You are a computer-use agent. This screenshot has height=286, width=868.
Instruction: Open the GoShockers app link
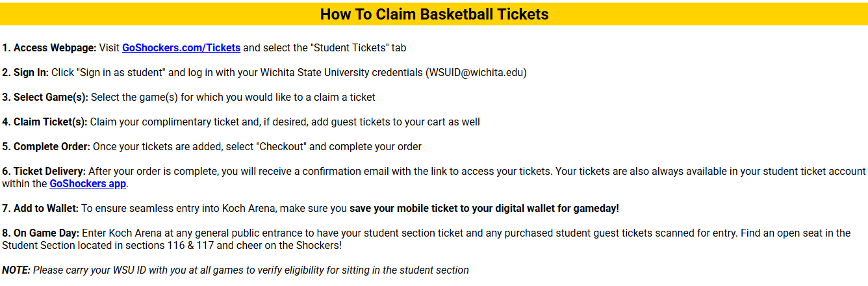click(x=88, y=184)
